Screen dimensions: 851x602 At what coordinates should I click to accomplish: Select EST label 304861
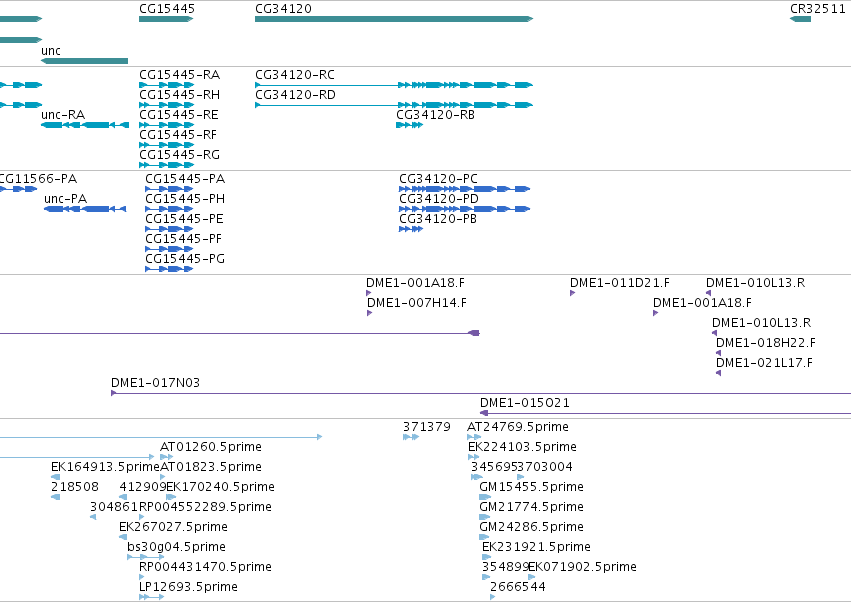[114, 508]
